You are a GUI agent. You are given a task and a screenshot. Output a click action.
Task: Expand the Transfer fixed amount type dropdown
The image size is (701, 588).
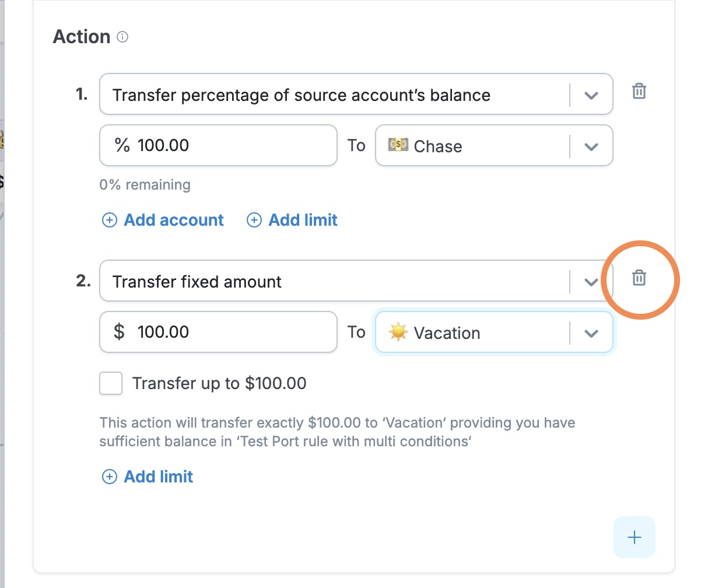pyautogui.click(x=591, y=282)
